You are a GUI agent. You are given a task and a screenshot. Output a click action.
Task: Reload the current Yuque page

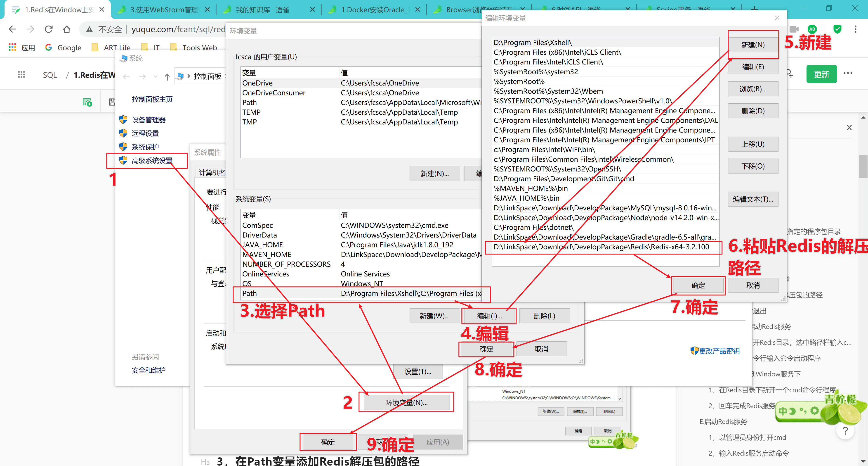(49, 29)
